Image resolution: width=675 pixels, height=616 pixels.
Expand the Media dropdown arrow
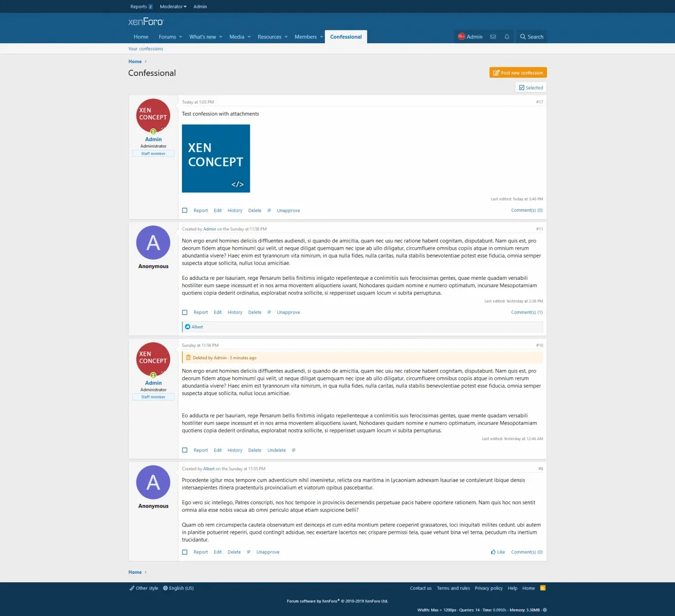(x=249, y=37)
